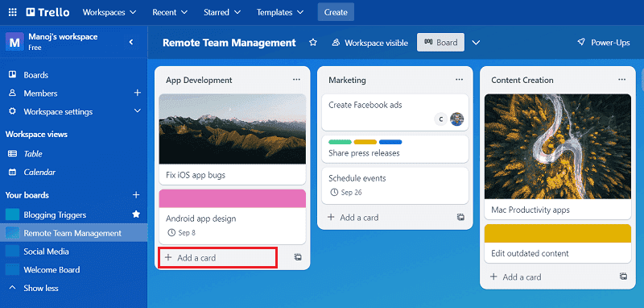
Task: Unstar the Blogging Triggers board
Action: tap(136, 214)
